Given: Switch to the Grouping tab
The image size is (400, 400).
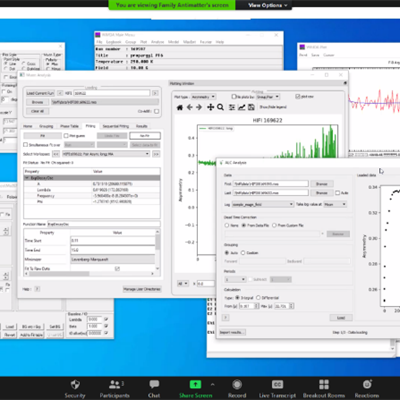Looking at the screenshot, I should click(x=46, y=126).
